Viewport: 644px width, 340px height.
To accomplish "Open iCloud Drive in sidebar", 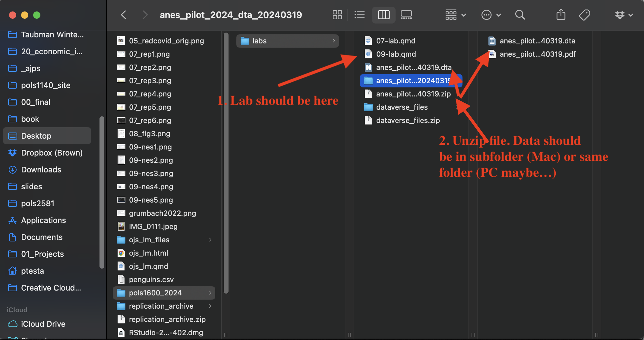I will click(43, 324).
